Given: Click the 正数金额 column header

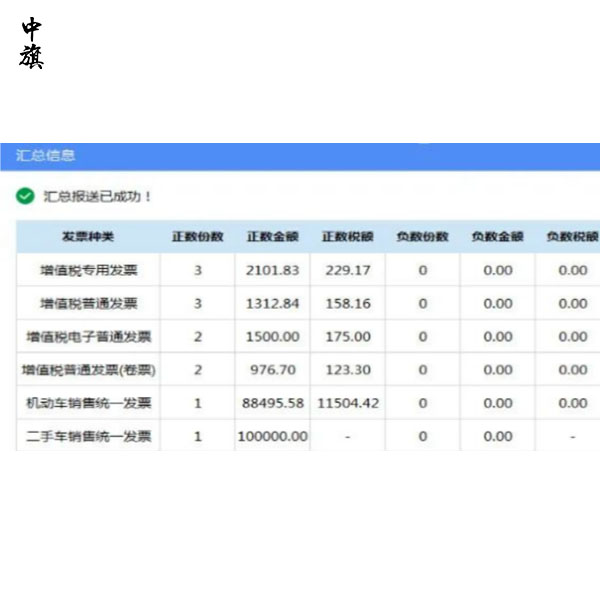Looking at the screenshot, I should pos(272,237).
